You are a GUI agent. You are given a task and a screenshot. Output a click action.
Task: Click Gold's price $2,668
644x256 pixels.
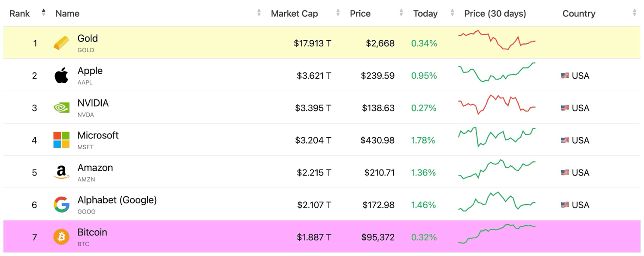click(380, 43)
